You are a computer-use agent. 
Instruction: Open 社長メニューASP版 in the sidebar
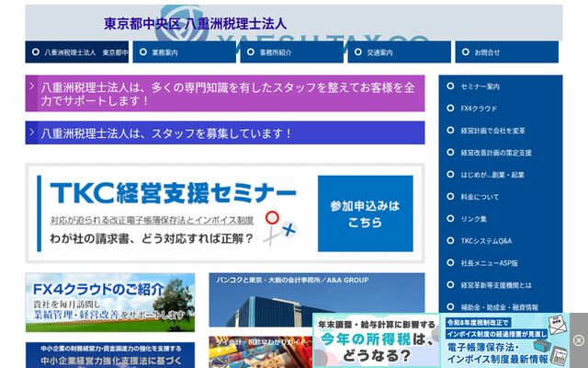click(x=490, y=263)
